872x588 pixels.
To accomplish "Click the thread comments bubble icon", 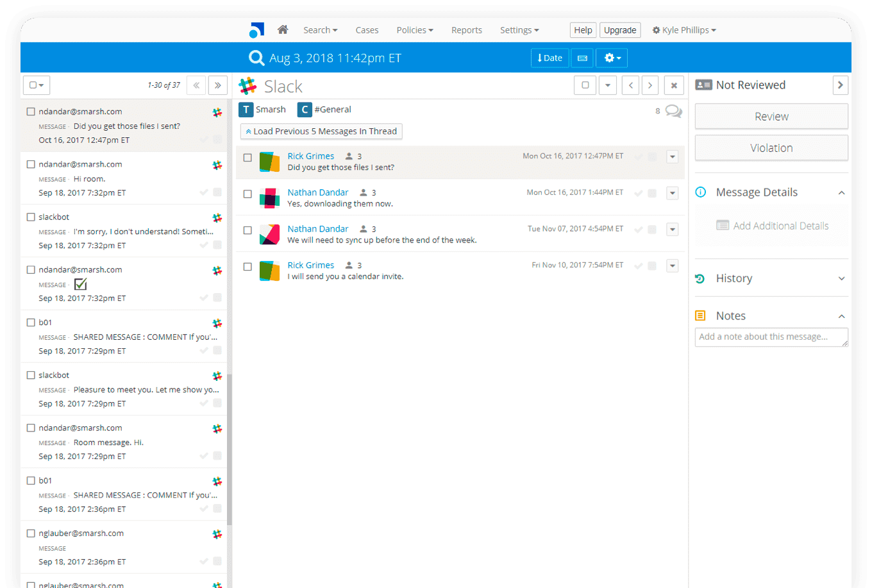I will pyautogui.click(x=673, y=111).
